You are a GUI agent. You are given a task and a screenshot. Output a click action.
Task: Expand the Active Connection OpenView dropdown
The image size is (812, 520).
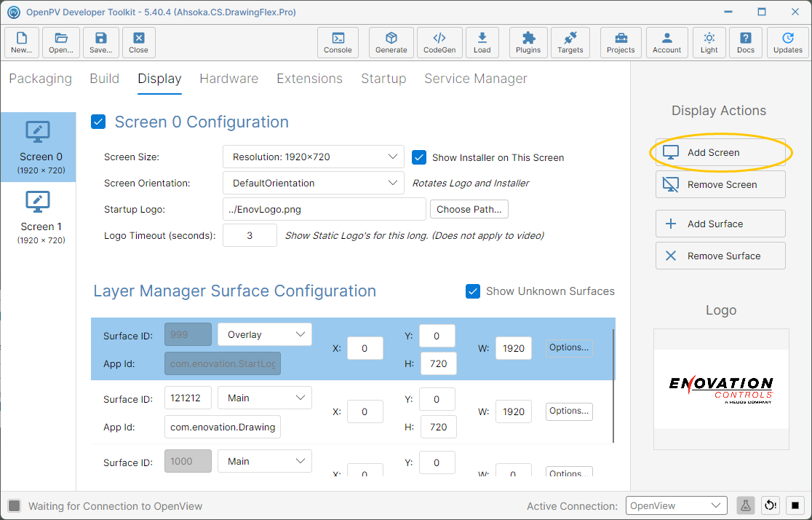[x=676, y=505]
